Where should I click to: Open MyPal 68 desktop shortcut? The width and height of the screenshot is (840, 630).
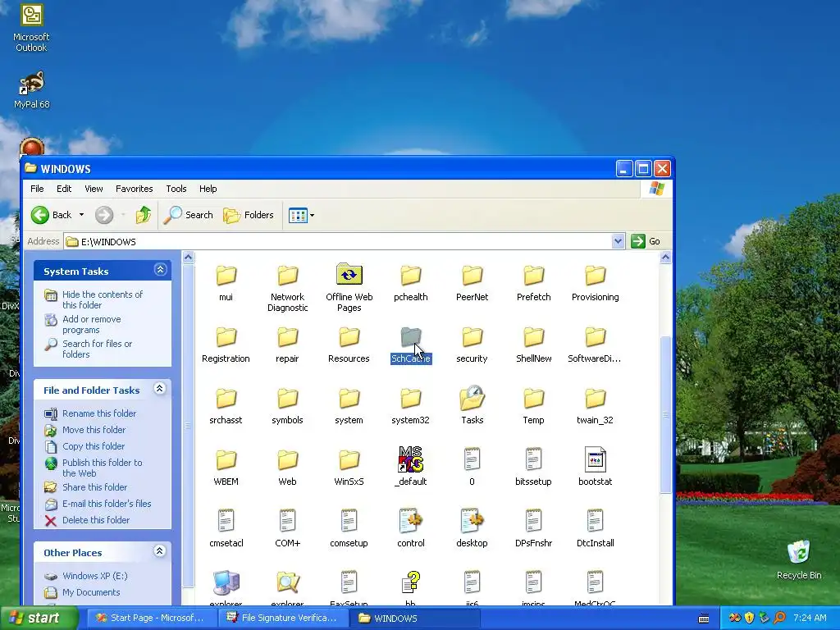coord(32,89)
